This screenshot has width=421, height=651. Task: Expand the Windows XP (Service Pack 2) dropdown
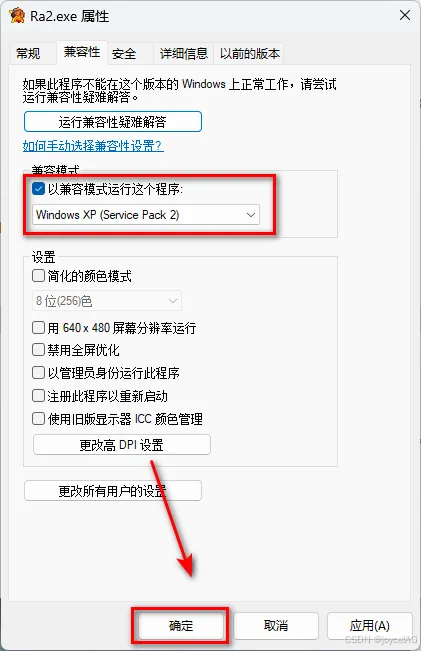pos(146,215)
